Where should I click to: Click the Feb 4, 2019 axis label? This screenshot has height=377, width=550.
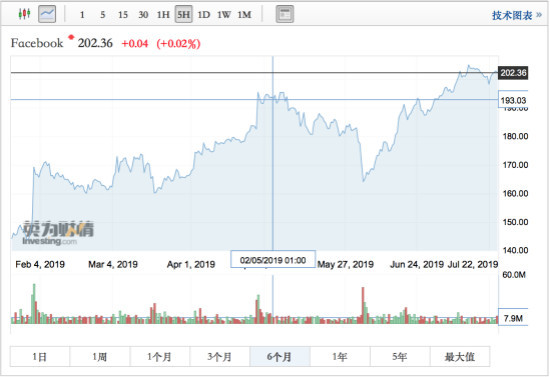[x=40, y=264]
